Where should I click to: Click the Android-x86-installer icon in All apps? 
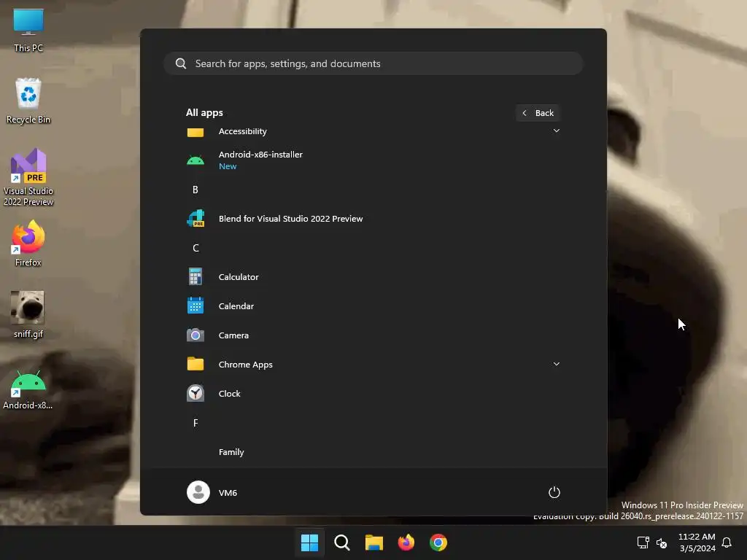(196, 160)
